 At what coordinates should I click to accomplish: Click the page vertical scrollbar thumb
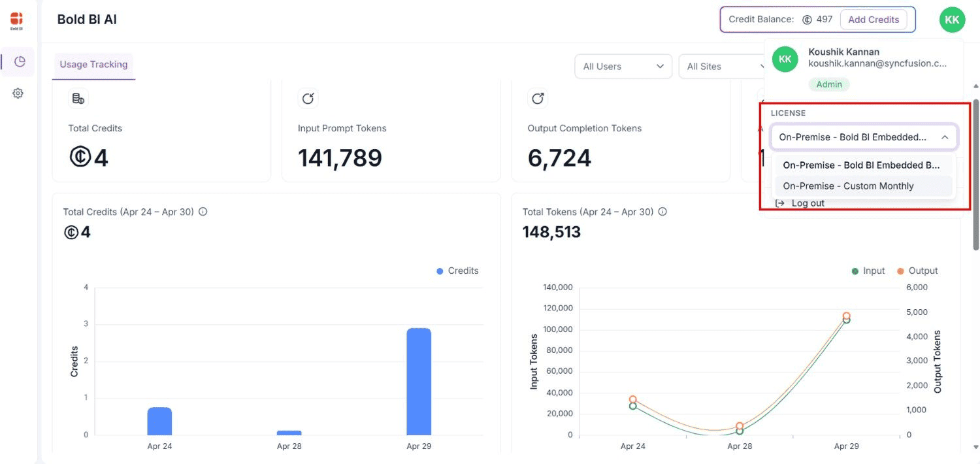976,174
